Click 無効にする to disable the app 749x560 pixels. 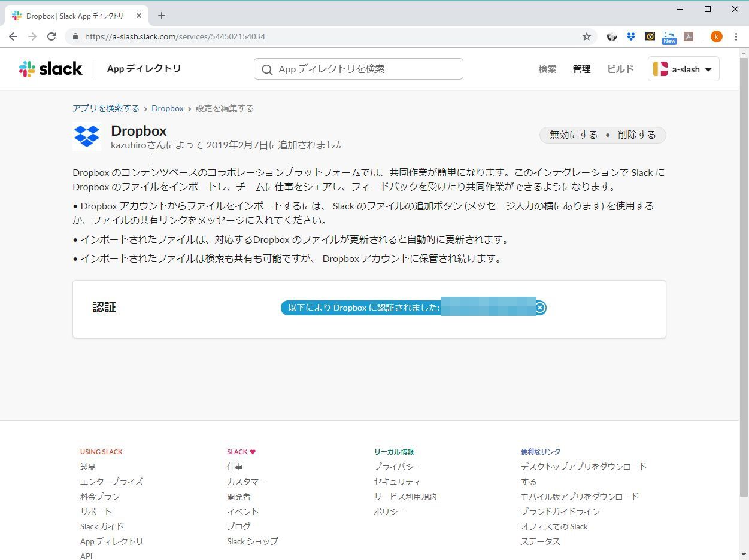[574, 135]
